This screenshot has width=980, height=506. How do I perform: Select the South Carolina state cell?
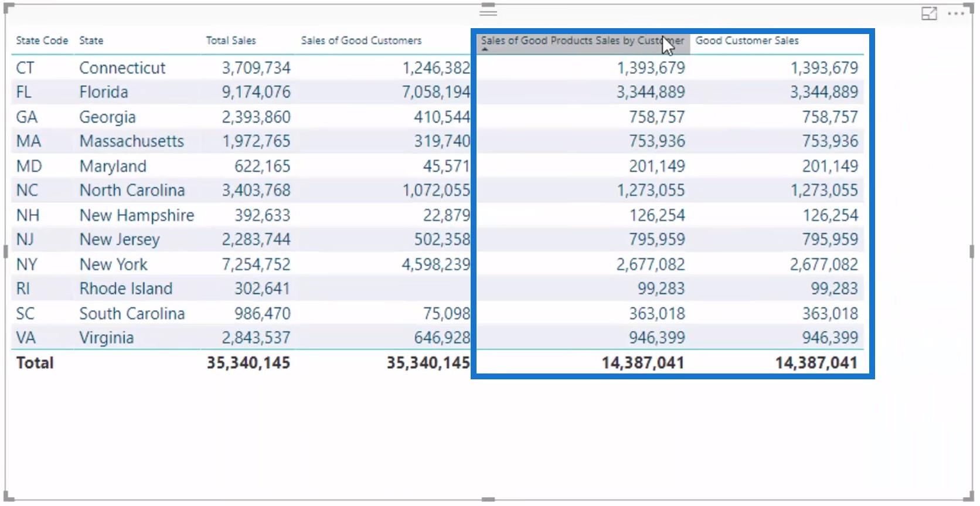click(132, 314)
